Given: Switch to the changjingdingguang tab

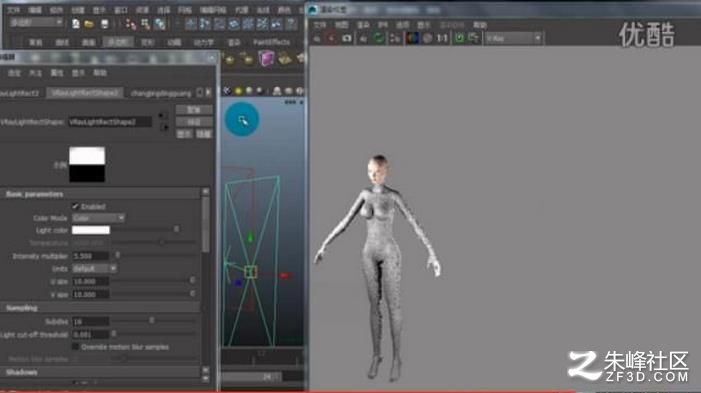Looking at the screenshot, I should [161, 93].
